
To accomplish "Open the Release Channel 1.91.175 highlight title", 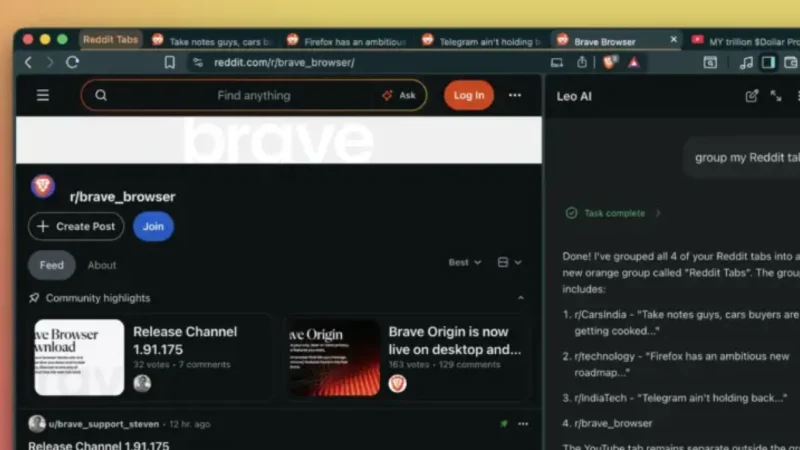I will tap(185, 340).
